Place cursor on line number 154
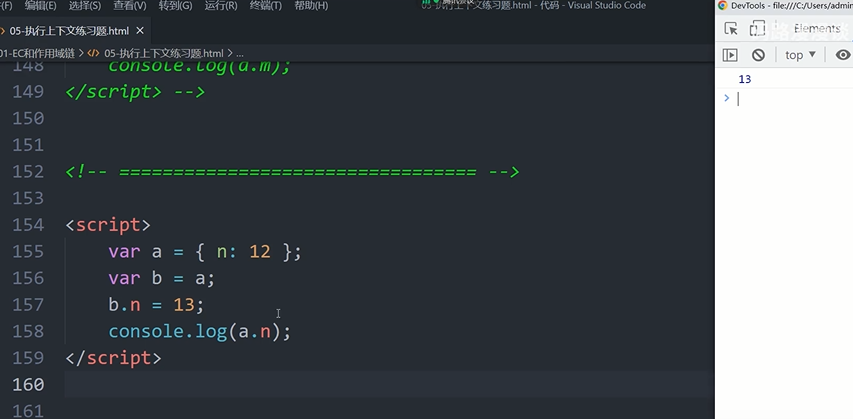Screen dimensions: 853x419 point(28,225)
